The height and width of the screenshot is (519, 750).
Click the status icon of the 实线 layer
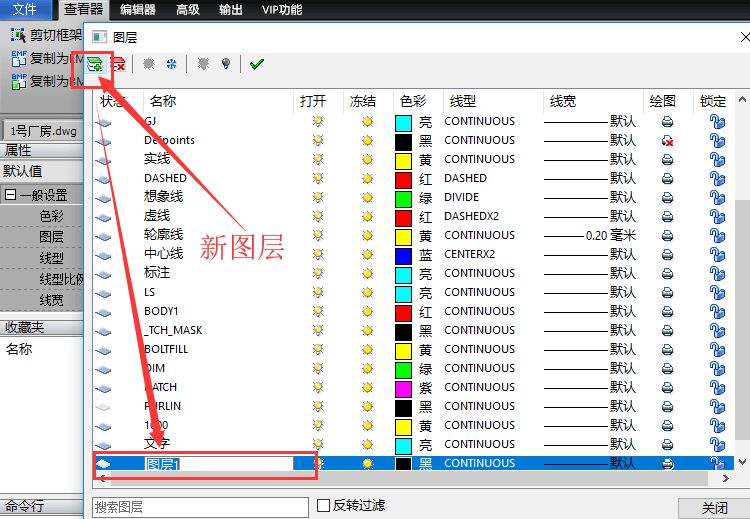click(103, 160)
